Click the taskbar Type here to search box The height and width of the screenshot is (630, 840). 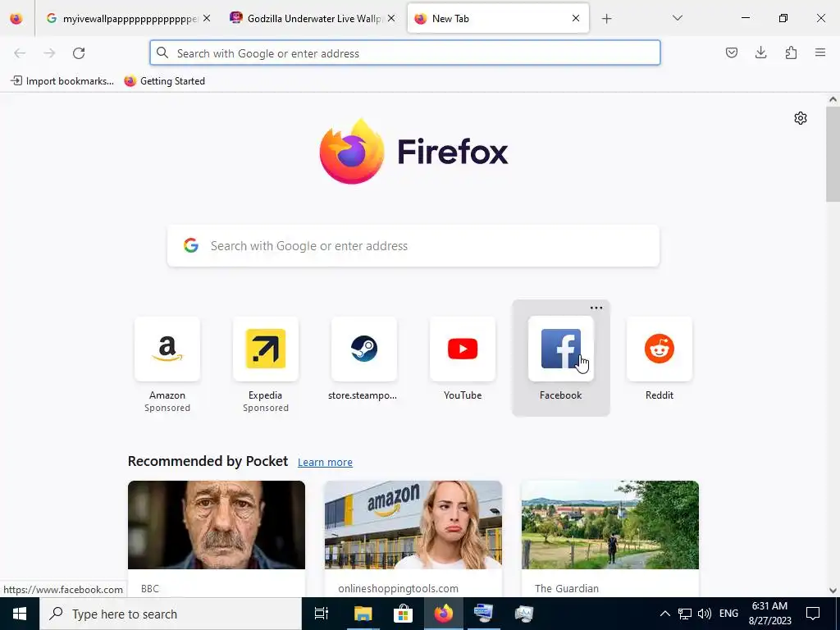171,614
